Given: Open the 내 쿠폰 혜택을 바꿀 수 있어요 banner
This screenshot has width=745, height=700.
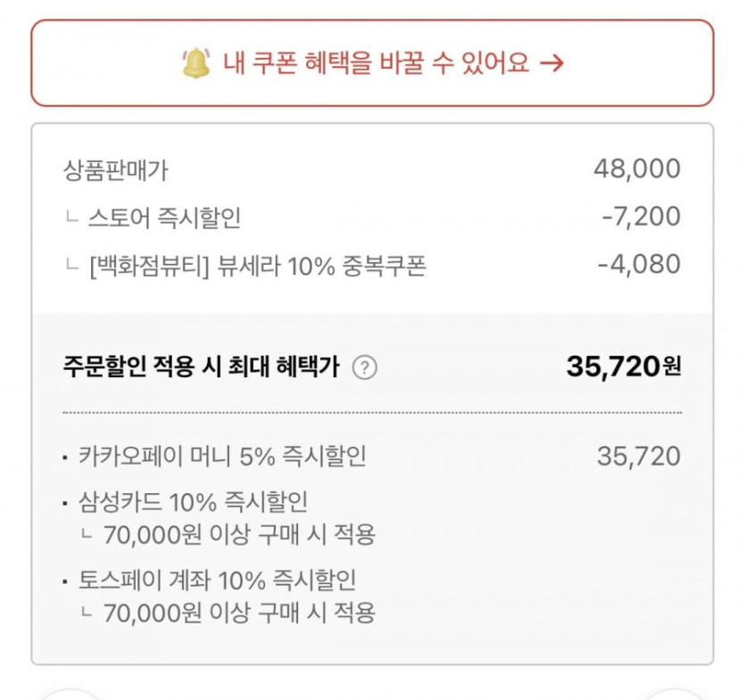Looking at the screenshot, I should click(372, 63).
